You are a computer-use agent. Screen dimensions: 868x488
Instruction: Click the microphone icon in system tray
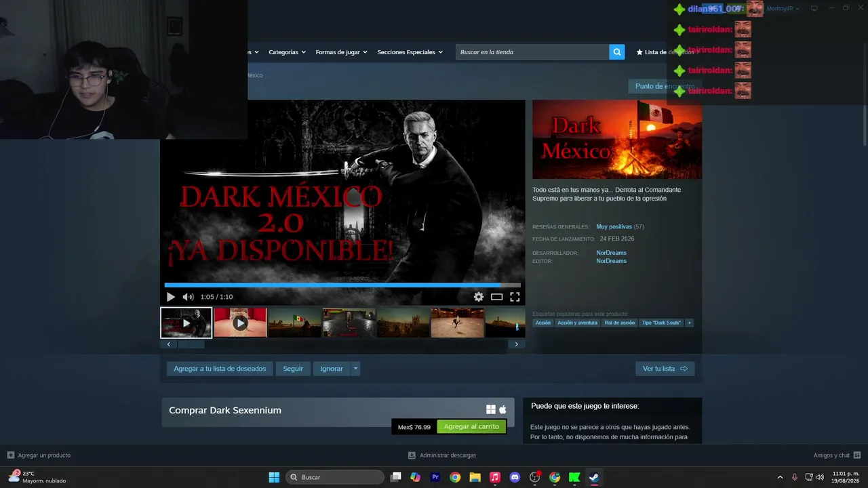click(x=795, y=477)
